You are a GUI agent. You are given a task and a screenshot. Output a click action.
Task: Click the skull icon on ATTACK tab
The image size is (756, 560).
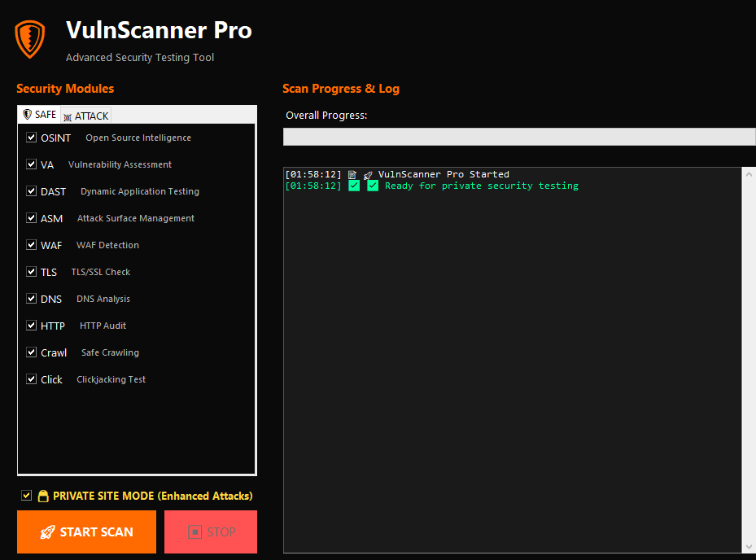[x=68, y=116]
